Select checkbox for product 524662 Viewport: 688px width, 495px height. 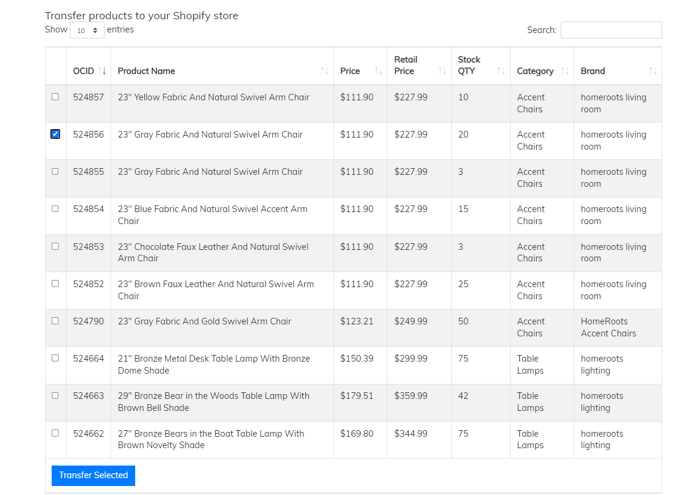tap(55, 433)
